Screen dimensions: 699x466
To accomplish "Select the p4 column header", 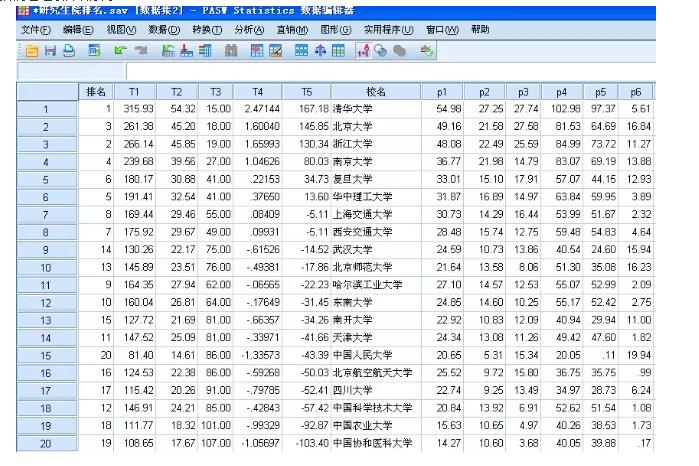I will pyautogui.click(x=561, y=92).
